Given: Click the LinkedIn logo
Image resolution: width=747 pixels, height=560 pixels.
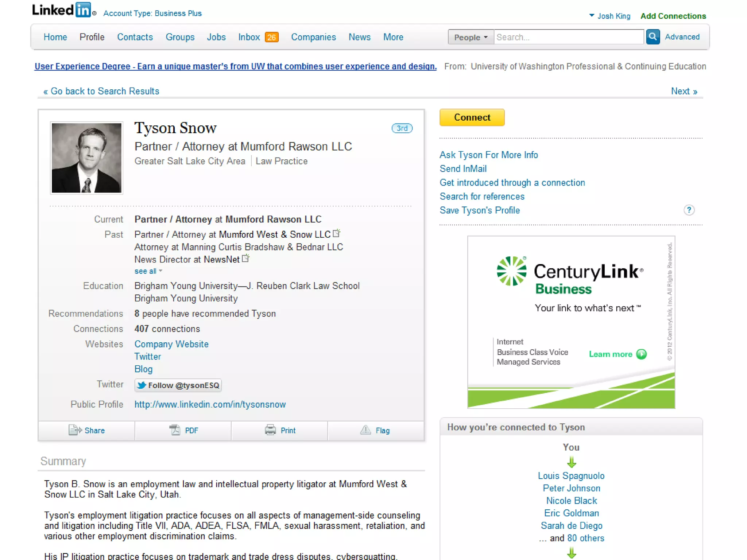Looking at the screenshot, I should point(62,10).
